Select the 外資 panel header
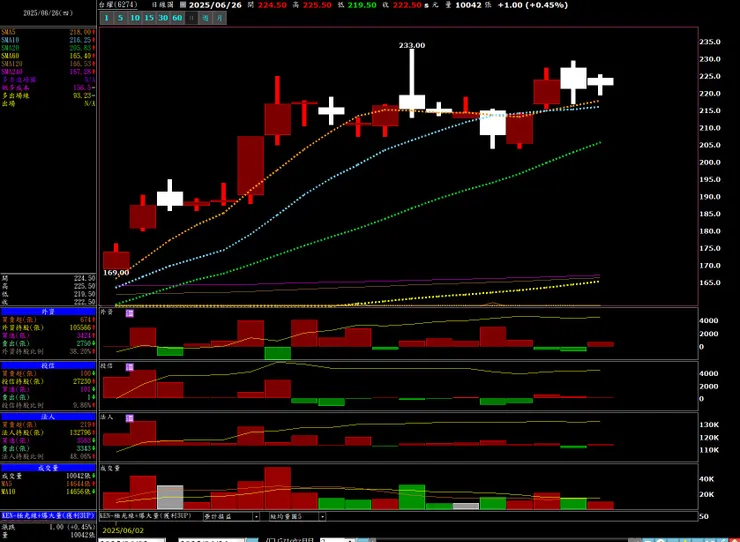 tap(48, 312)
